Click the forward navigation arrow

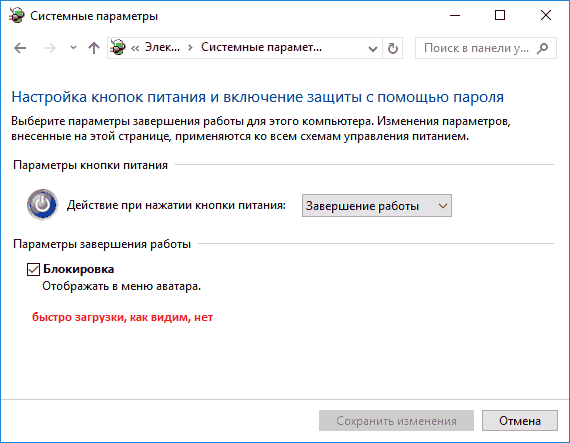tap(50, 48)
